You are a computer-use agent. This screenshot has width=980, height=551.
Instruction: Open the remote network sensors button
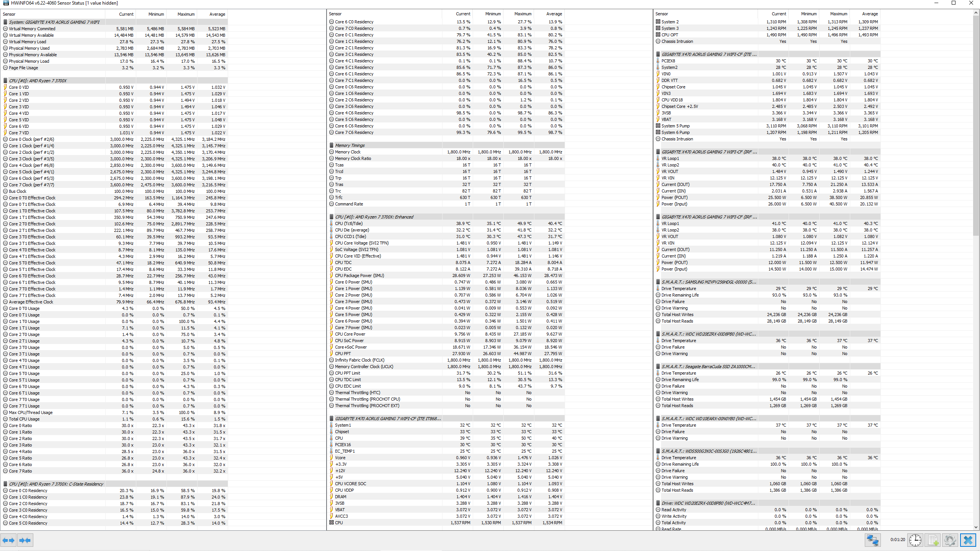pos(872,540)
